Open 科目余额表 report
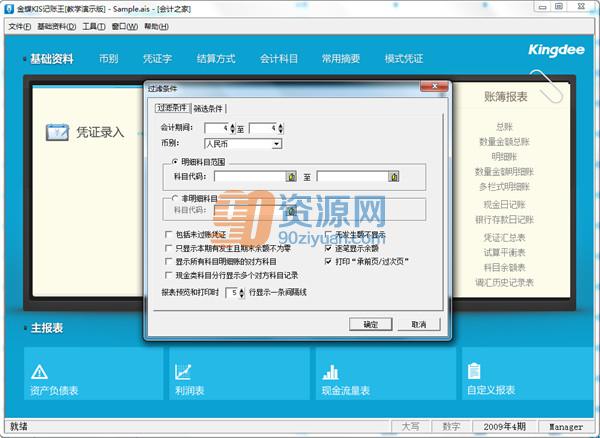Viewport: 600px width, 438px height. 504,267
